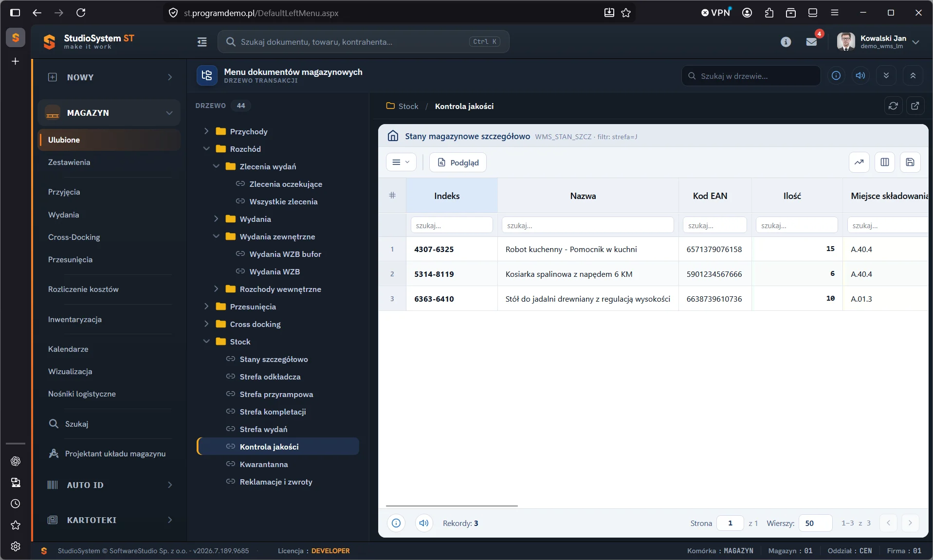Expand the Cross docking folder
Screen dimensions: 933x560
tap(206, 324)
